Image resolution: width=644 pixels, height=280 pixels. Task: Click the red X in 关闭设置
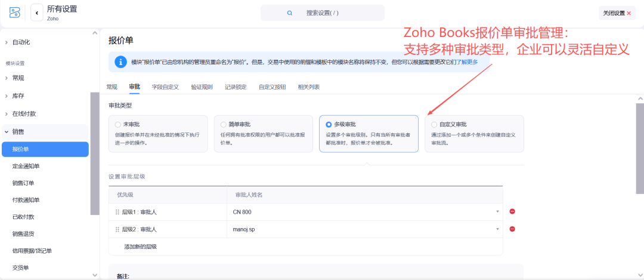[629, 13]
